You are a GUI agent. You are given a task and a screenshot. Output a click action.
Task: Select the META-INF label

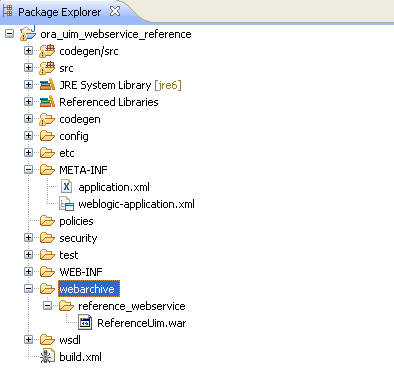tap(83, 170)
